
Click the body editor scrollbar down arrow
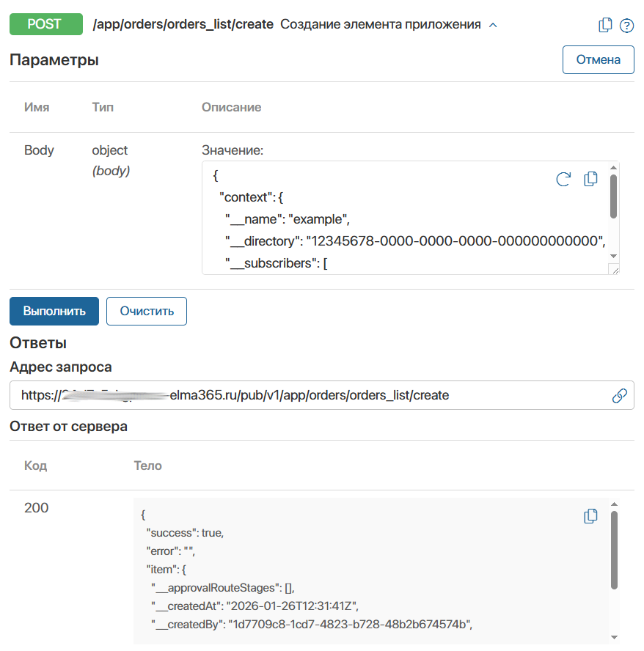(x=614, y=256)
